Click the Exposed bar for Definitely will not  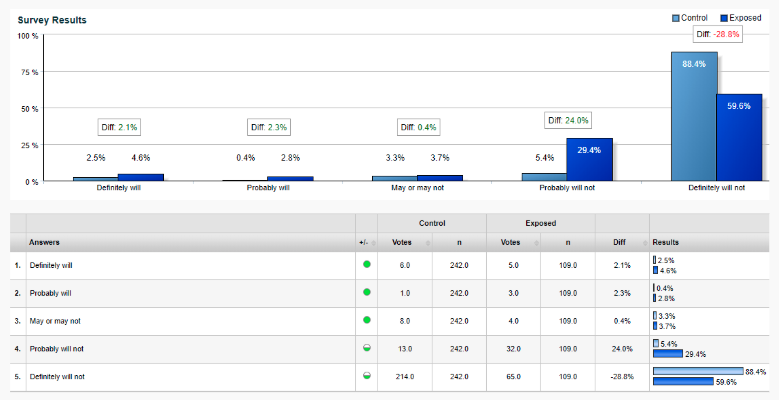(x=739, y=137)
